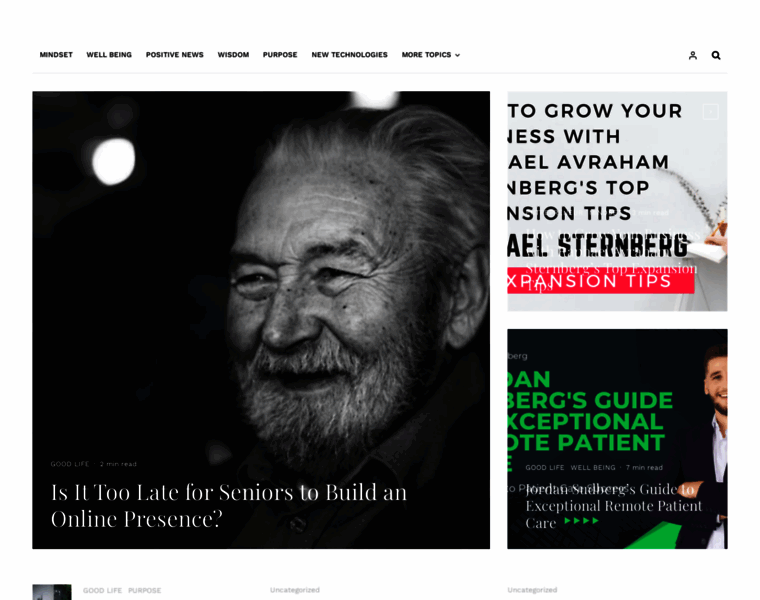The height and width of the screenshot is (600, 760).
Task: Open New Technologies menu item
Action: (x=349, y=55)
